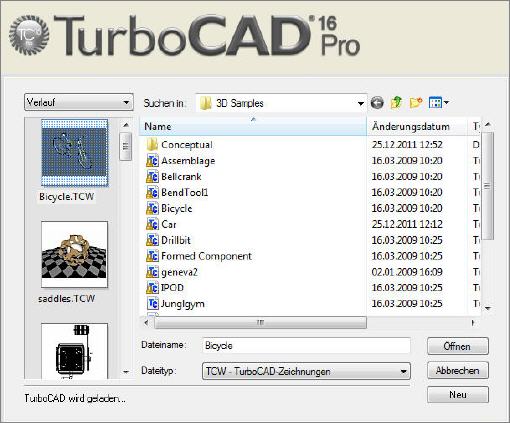Viewport: 510px width, 423px height.
Task: Click the Conceptual folder icon
Action: pyautogui.click(x=152, y=145)
